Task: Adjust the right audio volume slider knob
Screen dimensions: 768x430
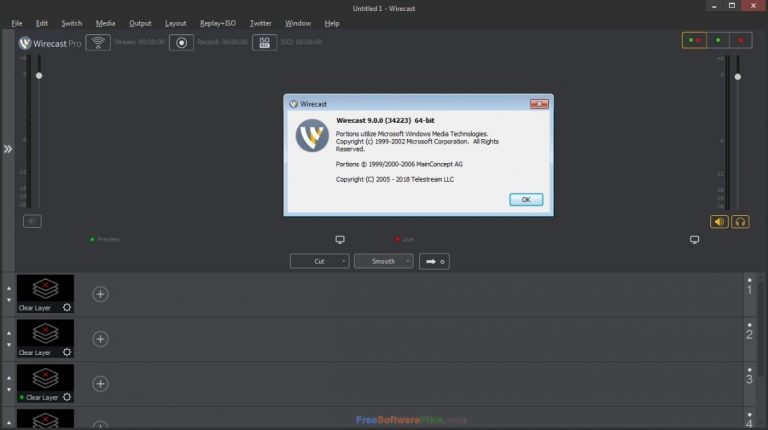Action: pos(738,77)
